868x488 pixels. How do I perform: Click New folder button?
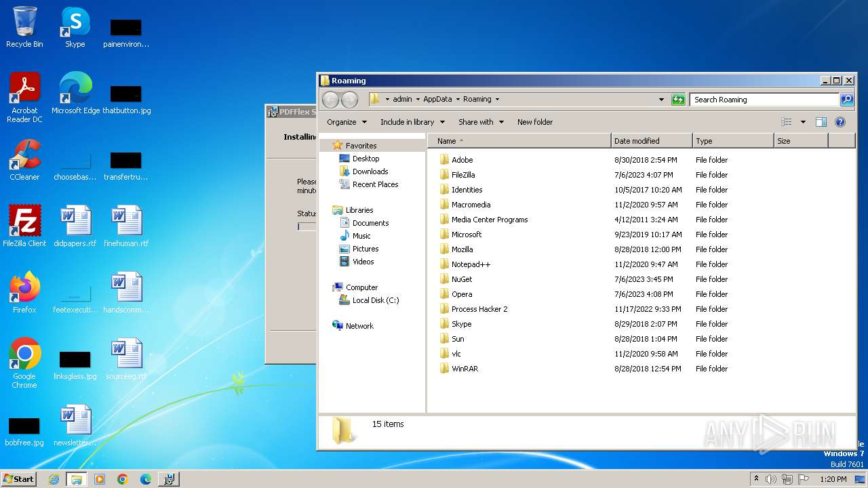535,122
